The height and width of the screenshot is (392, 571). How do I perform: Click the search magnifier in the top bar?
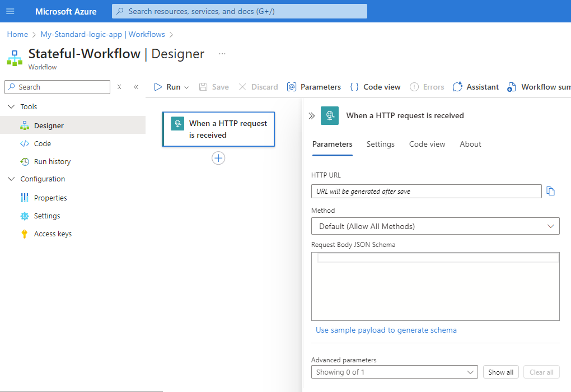click(120, 11)
